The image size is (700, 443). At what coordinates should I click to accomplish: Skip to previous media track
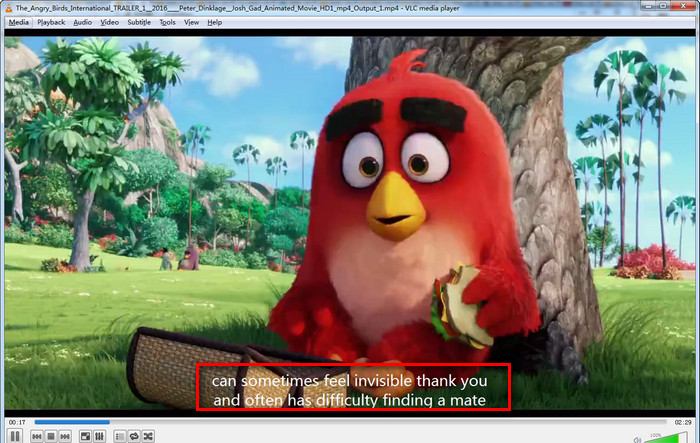click(37, 436)
